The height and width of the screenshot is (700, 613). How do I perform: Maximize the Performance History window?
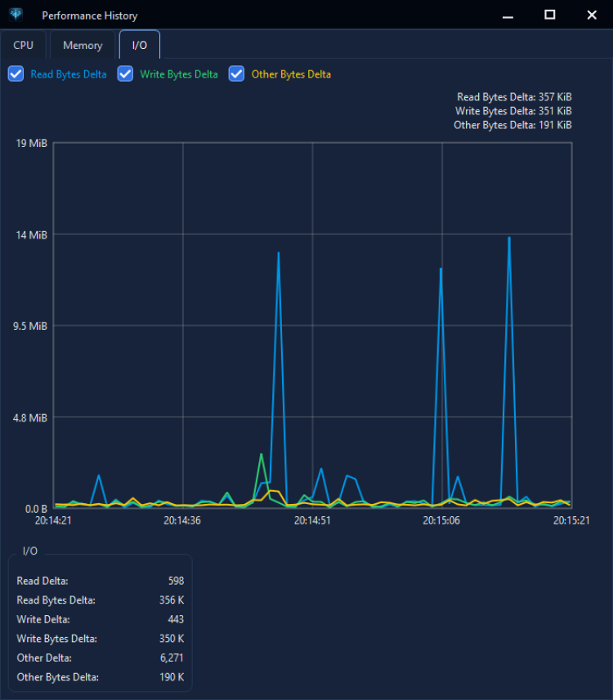point(549,16)
